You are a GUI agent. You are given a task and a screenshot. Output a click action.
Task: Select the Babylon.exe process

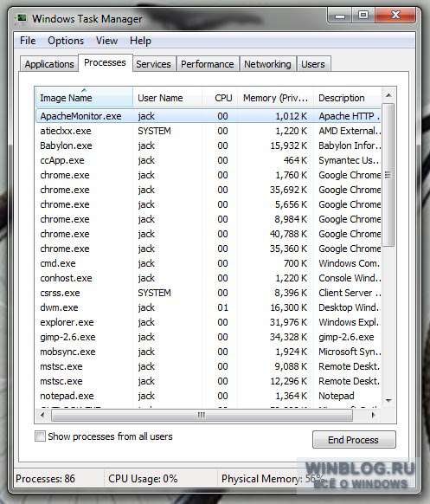(x=209, y=145)
